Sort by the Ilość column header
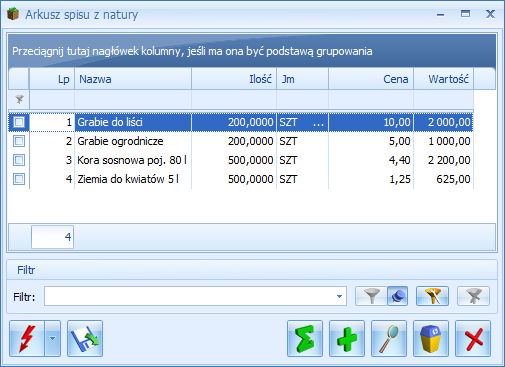Screen dimensions: 505x367 coord(234,79)
